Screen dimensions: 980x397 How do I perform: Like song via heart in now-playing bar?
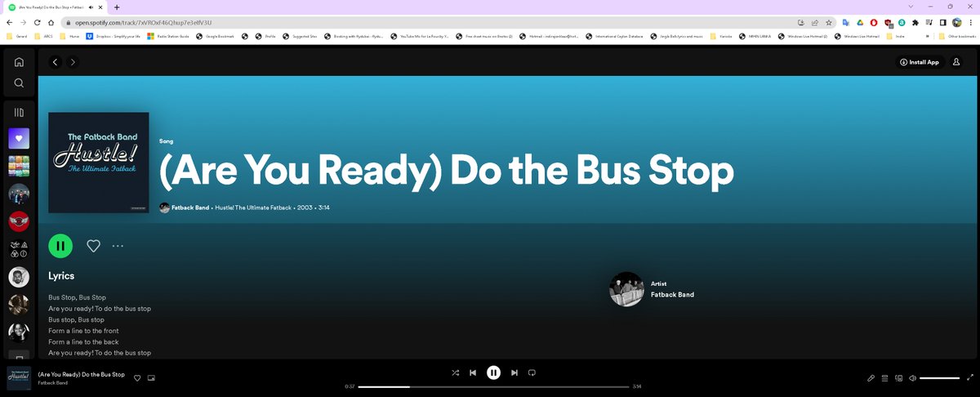pyautogui.click(x=137, y=378)
